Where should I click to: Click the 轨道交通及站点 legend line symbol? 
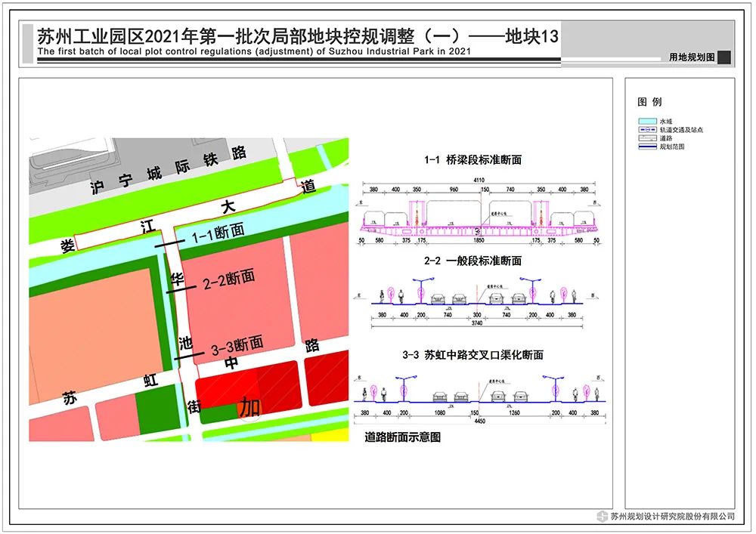[647, 130]
